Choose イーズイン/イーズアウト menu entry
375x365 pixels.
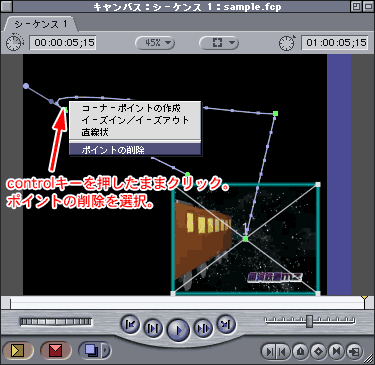click(x=135, y=120)
